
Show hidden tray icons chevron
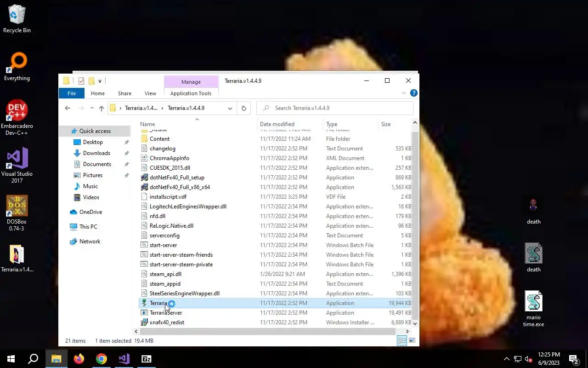point(507,359)
